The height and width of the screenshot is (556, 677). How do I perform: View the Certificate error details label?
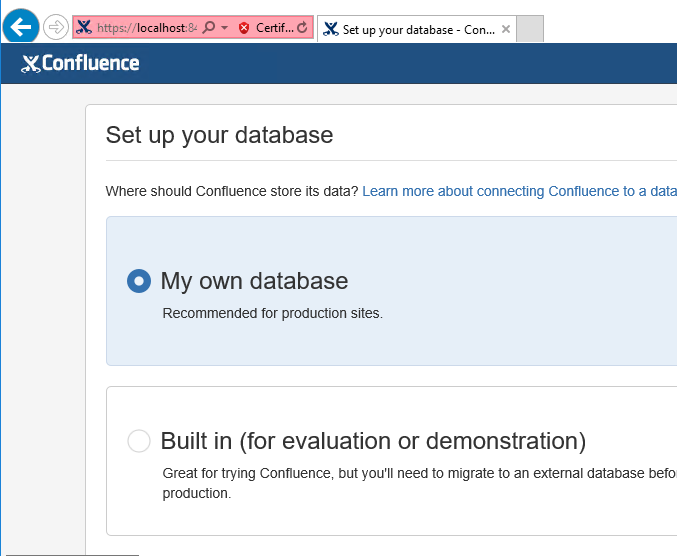tap(275, 28)
